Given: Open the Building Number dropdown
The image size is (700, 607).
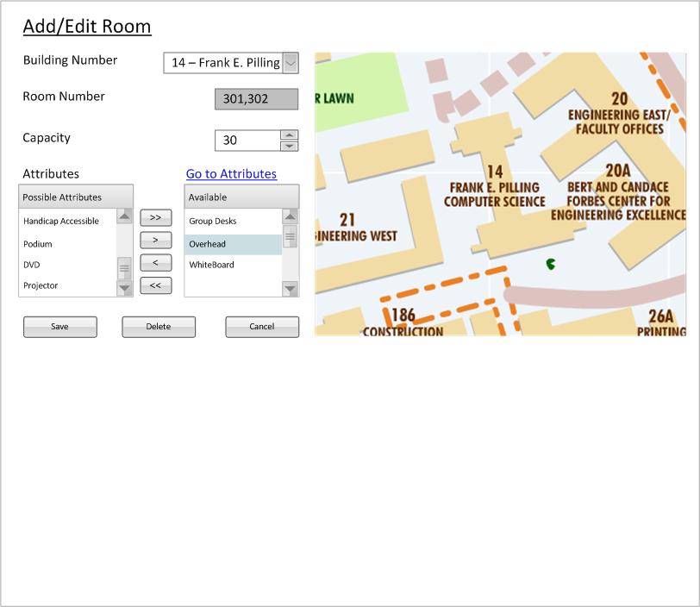Looking at the screenshot, I should (291, 63).
